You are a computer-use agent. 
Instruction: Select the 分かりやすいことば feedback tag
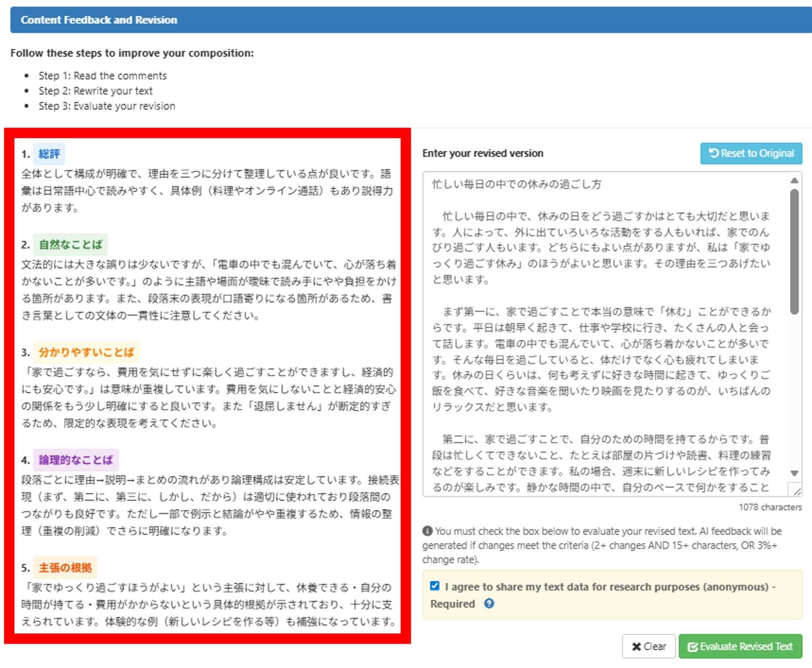(86, 352)
